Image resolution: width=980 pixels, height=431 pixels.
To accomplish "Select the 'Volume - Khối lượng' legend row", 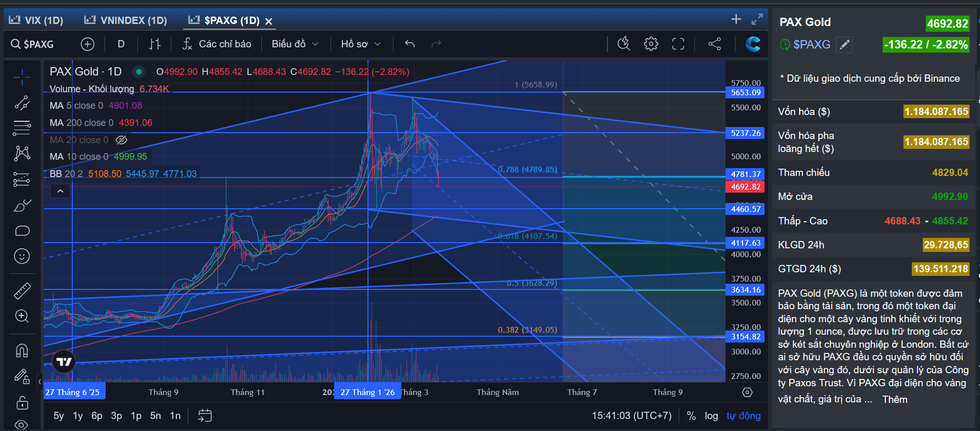I will [x=109, y=89].
